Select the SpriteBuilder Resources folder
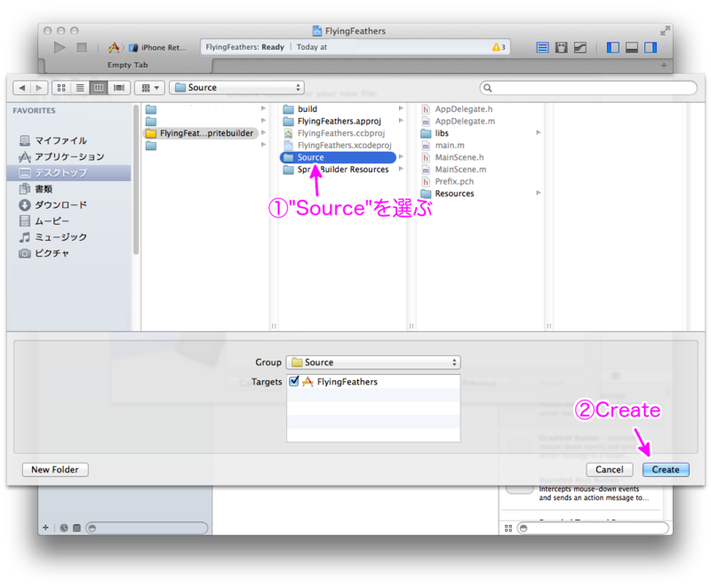 point(338,170)
